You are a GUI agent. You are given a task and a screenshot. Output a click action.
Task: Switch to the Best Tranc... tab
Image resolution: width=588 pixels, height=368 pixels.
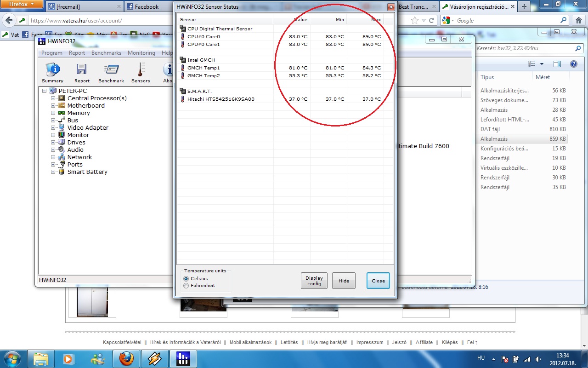click(x=417, y=7)
